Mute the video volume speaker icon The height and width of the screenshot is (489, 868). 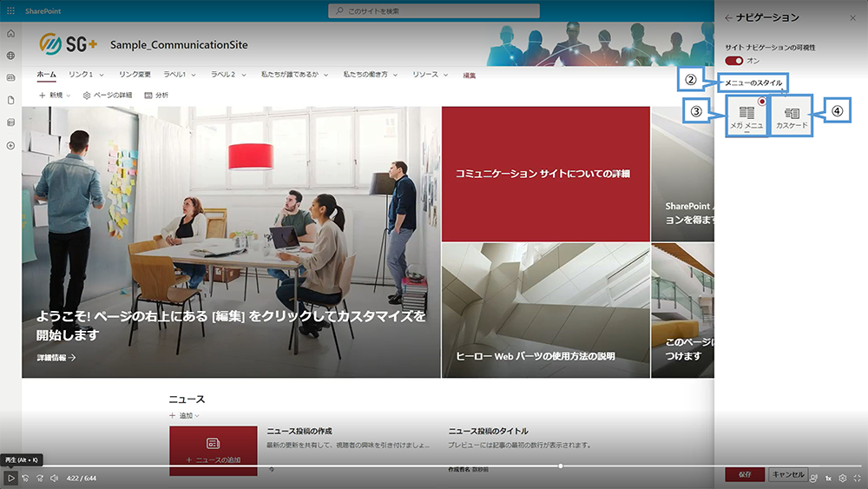[x=54, y=478]
